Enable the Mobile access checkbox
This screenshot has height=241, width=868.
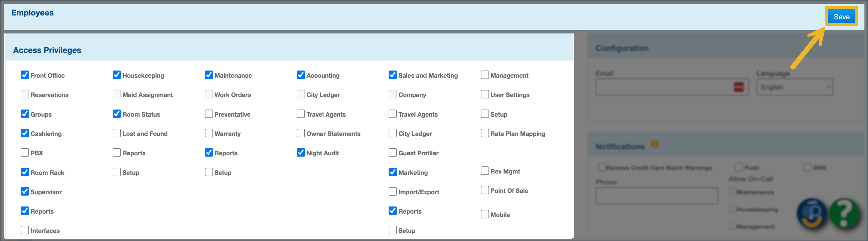click(484, 214)
